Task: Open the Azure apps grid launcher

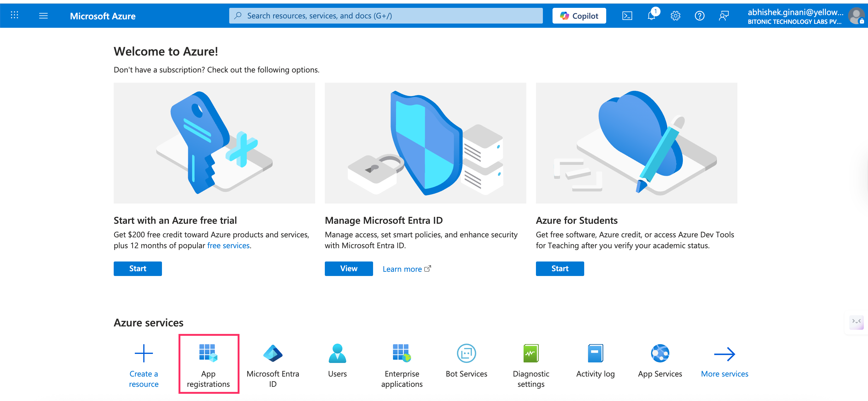Action: click(14, 15)
